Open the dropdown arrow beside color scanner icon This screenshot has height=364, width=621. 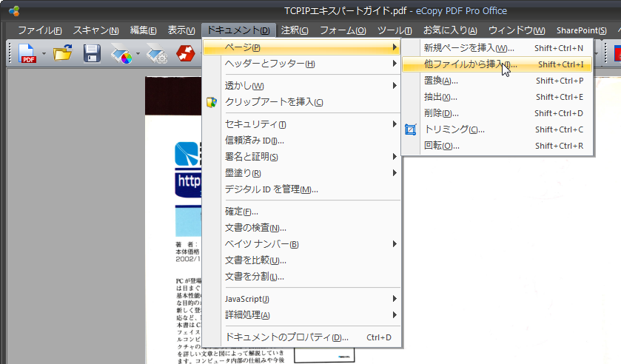(138, 53)
